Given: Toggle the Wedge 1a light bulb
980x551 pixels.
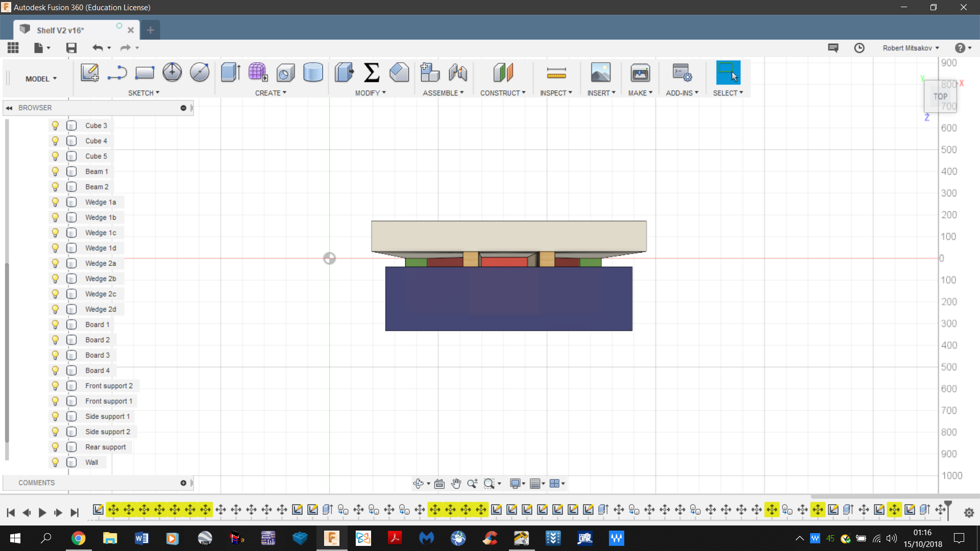Looking at the screenshot, I should point(55,202).
